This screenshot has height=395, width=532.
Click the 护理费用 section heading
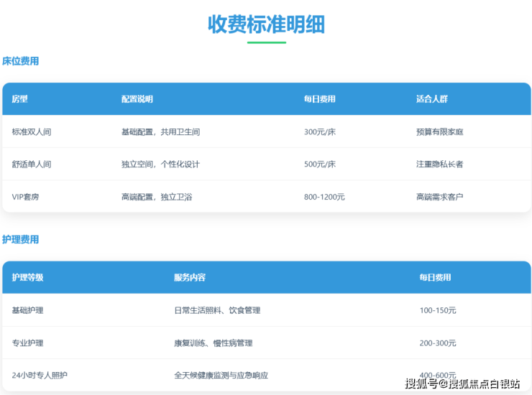click(x=21, y=239)
